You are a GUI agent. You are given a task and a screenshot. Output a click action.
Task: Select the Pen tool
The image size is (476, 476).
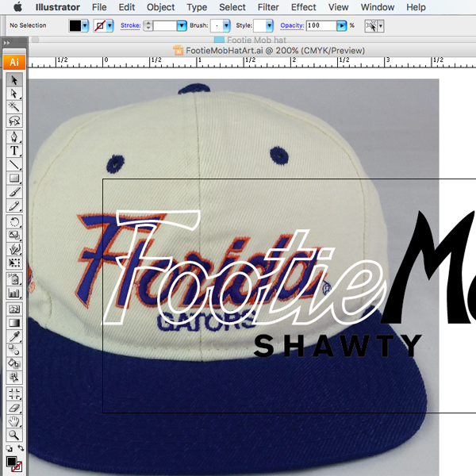pos(14,137)
